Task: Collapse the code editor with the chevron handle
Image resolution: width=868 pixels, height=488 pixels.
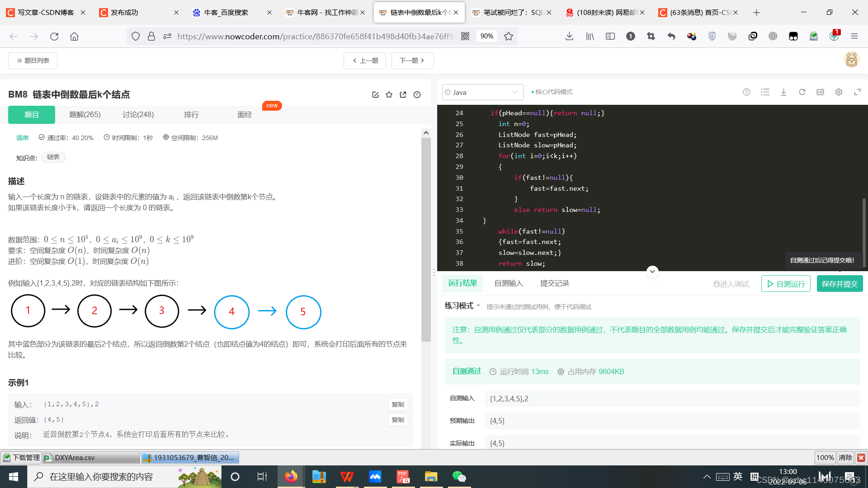Action: click(x=652, y=272)
